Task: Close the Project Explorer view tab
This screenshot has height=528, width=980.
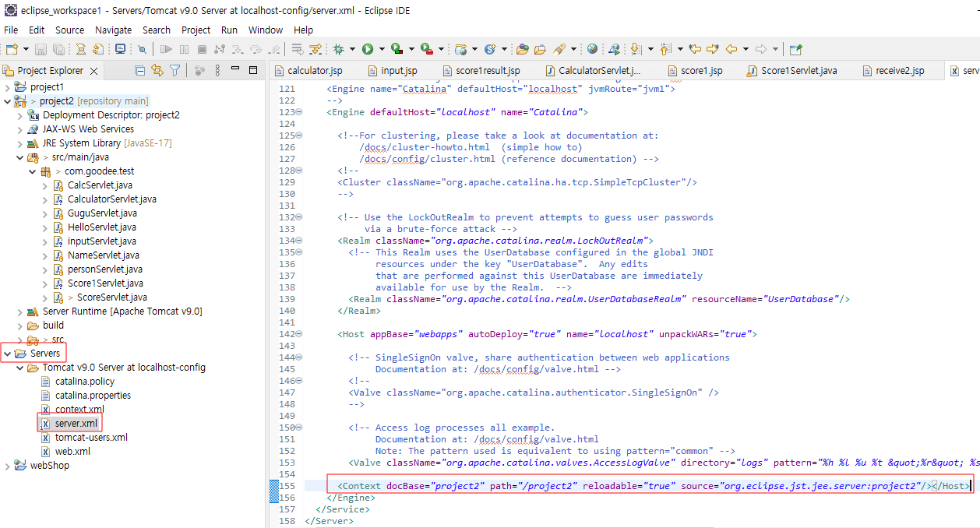Action: pos(94,71)
